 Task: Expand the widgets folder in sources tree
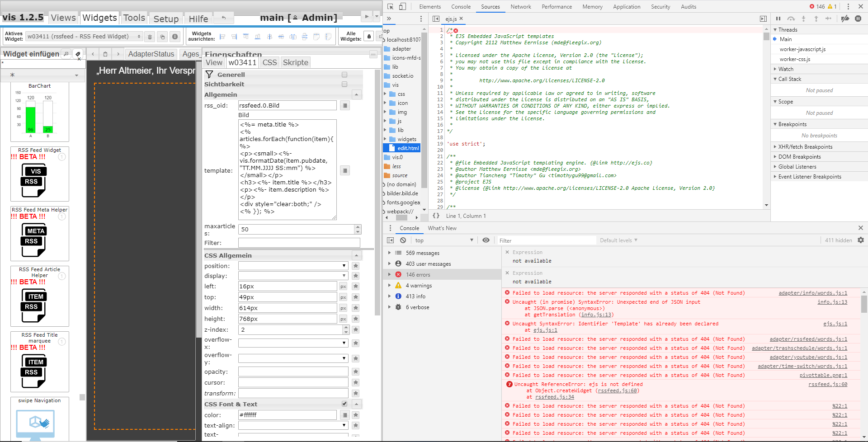tap(386, 139)
